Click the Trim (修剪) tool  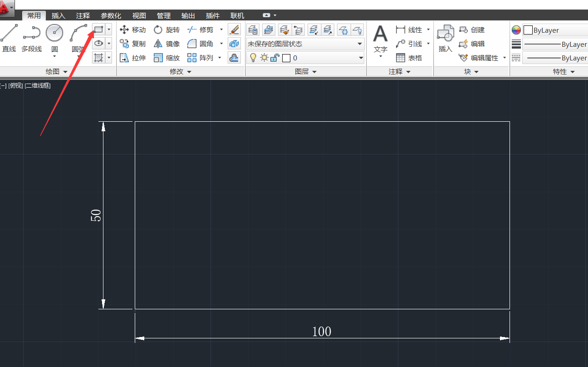(201, 30)
